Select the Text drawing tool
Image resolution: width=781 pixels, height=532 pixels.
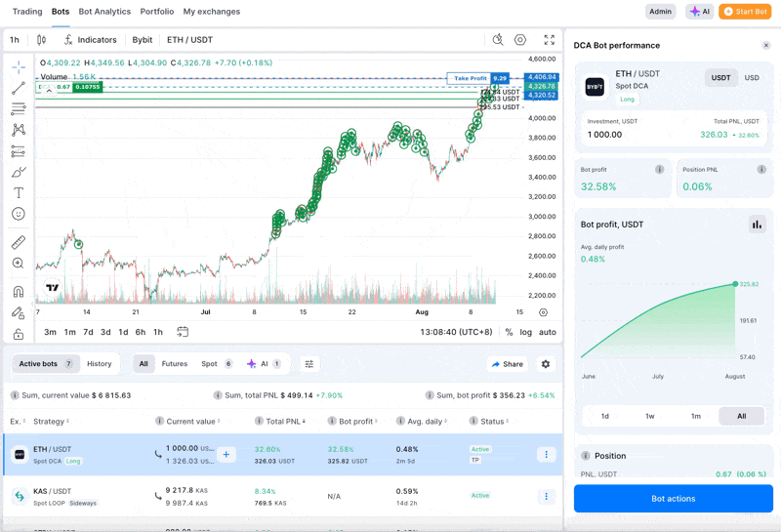point(19,193)
